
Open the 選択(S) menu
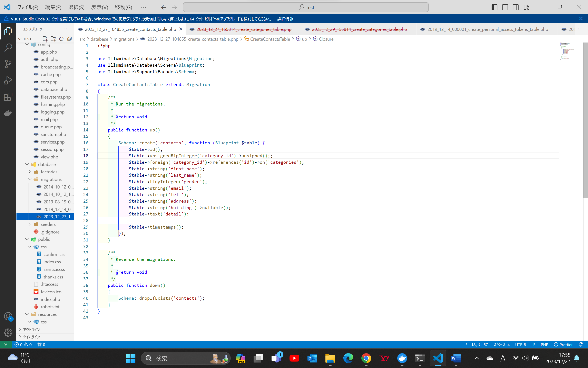point(76,7)
